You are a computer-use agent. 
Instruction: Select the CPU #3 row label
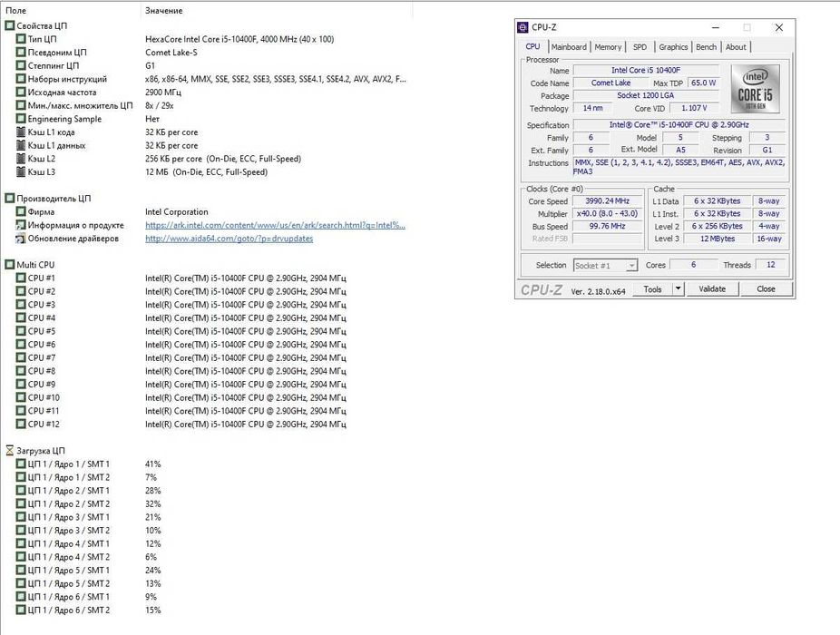pyautogui.click(x=41, y=305)
